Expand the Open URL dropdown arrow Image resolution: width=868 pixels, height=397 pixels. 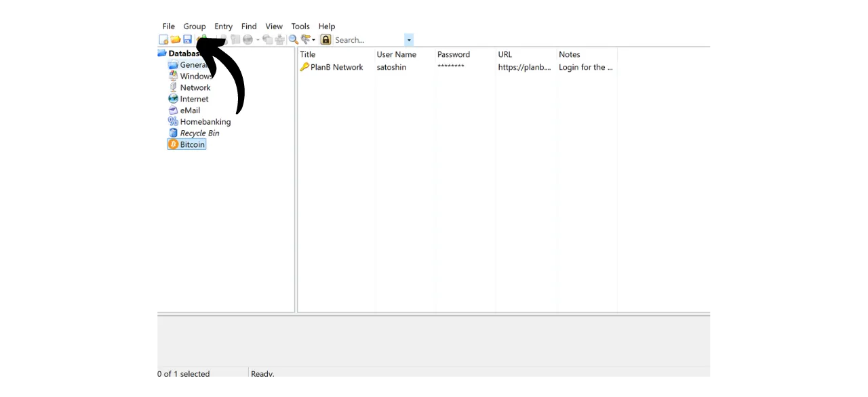tap(258, 39)
